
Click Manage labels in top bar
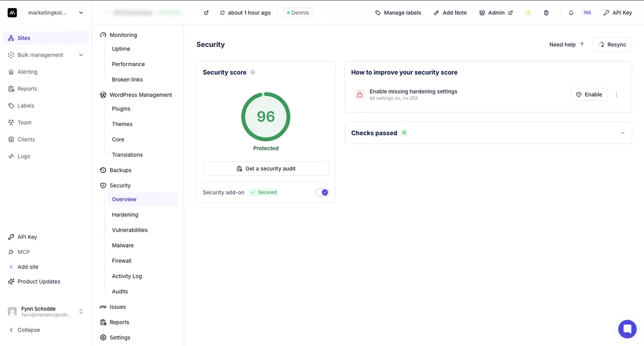tap(398, 13)
